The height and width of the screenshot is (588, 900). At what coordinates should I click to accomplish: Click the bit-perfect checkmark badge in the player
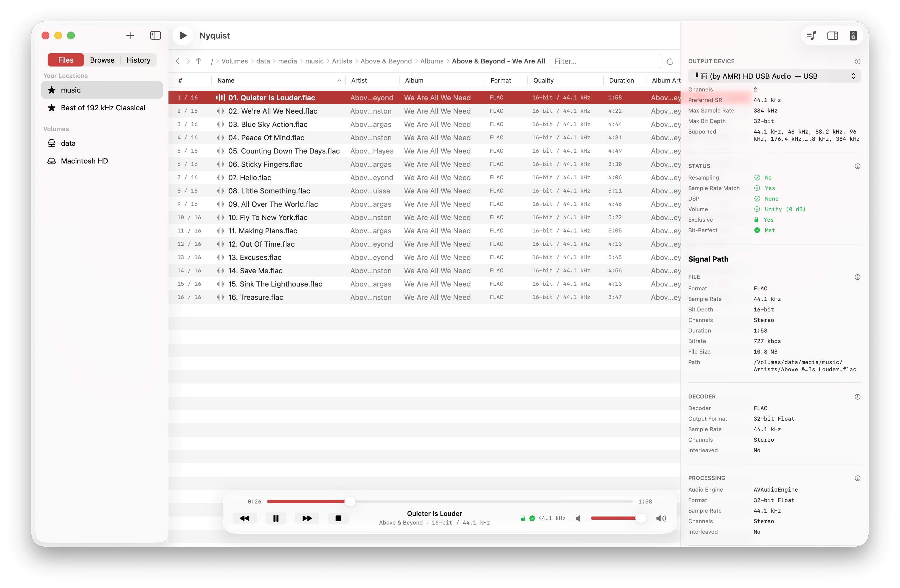(532, 518)
